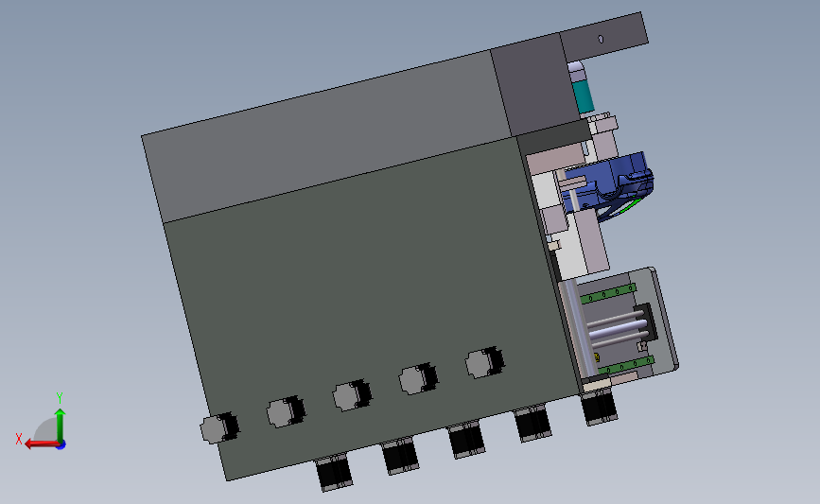The image size is (820, 504).
Task: Select the lower green rail of the linear stage
Action: [625, 365]
